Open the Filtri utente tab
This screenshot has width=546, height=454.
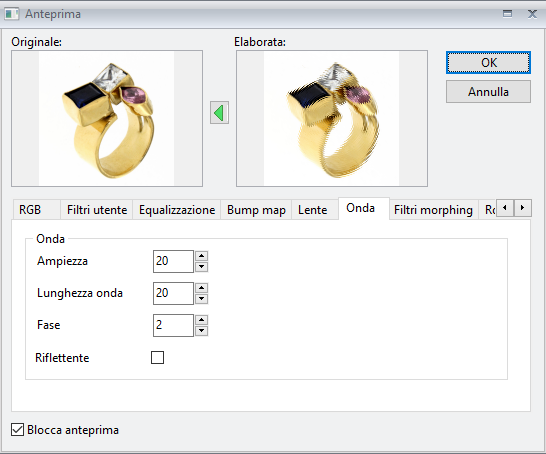coord(97,210)
